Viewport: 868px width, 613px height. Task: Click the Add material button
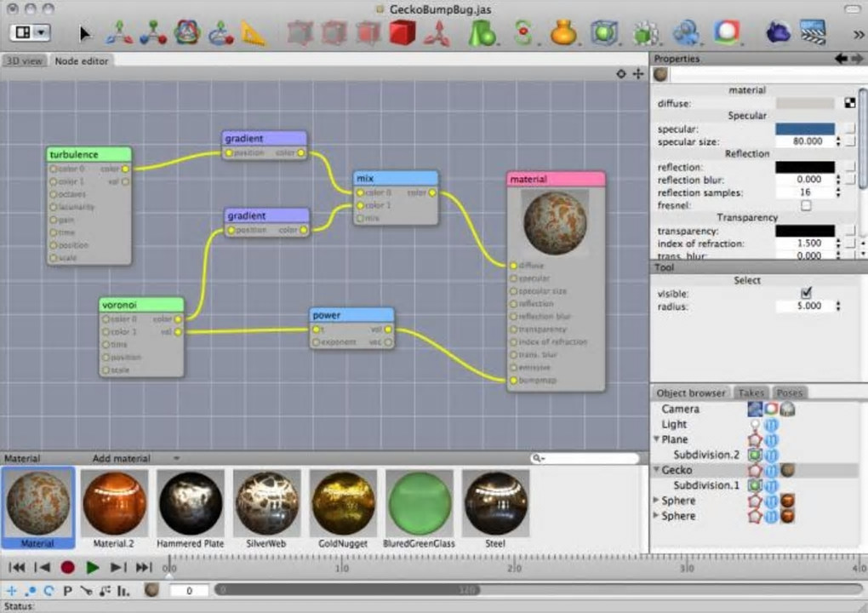pos(121,458)
